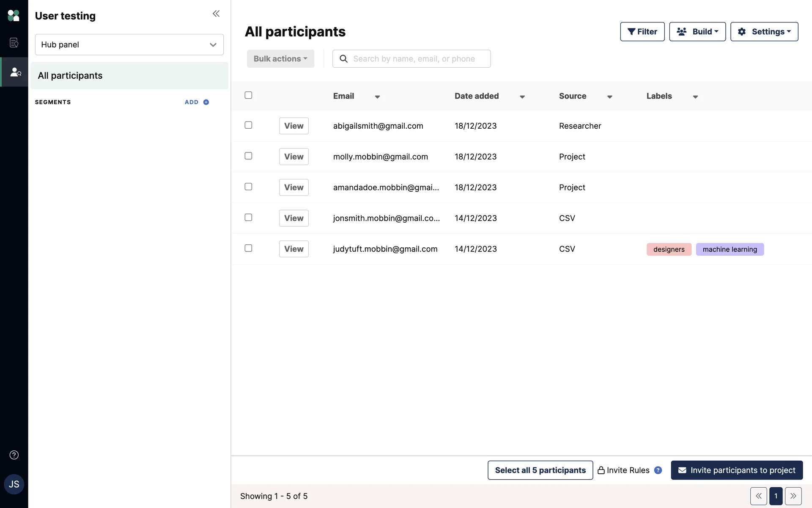Viewport: 812px width, 508px height.
Task: Expand the Build dropdown menu
Action: [697, 32]
